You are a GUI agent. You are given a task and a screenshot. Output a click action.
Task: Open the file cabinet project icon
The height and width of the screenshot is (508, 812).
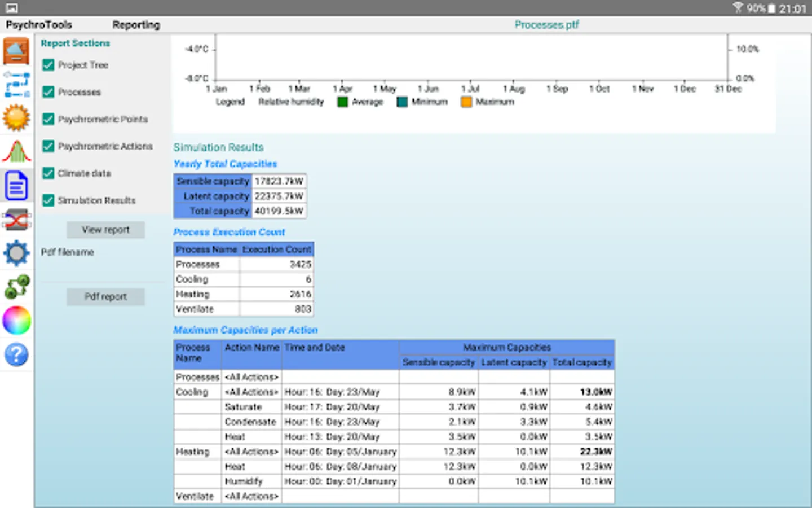point(16,51)
